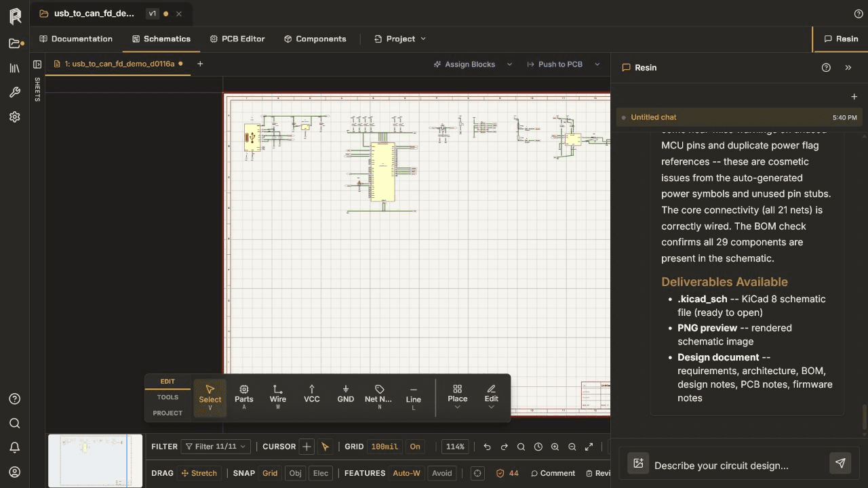Select the EDIT toolbar mode
The image size is (868, 488).
coord(167,382)
